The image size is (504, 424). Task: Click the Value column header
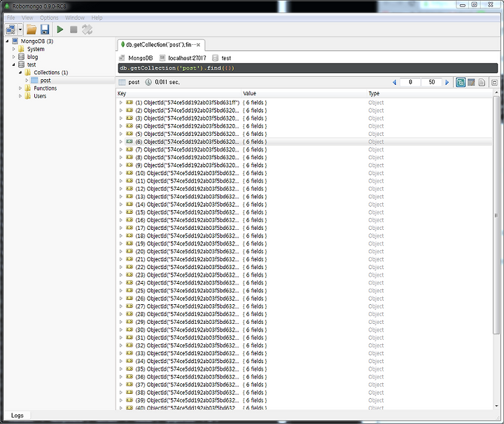tap(304, 93)
